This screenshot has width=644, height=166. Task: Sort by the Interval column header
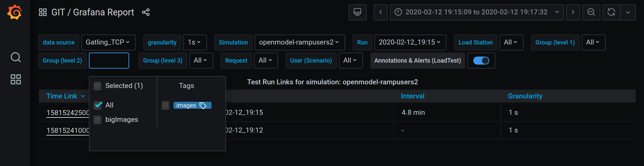tap(413, 96)
